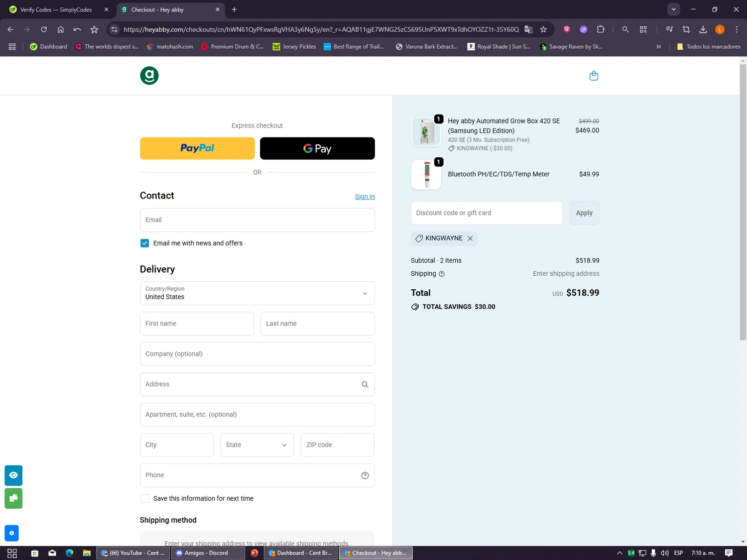
Task: Open the browser three-dot menu
Action: (x=737, y=29)
